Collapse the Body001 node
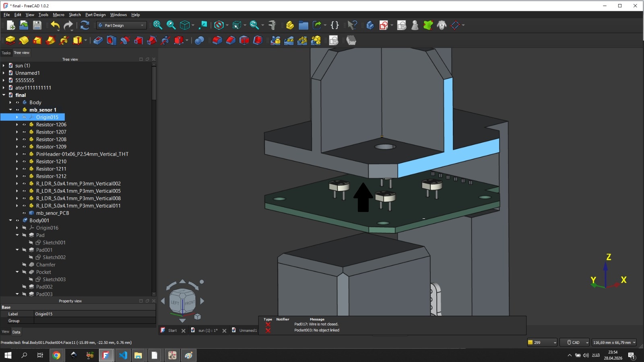The height and width of the screenshot is (362, 644). tap(10, 220)
